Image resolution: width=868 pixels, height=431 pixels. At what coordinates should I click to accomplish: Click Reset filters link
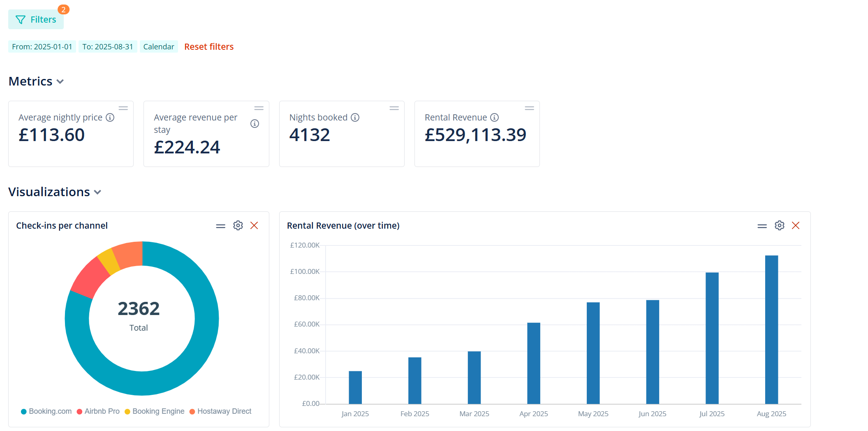pos(208,47)
